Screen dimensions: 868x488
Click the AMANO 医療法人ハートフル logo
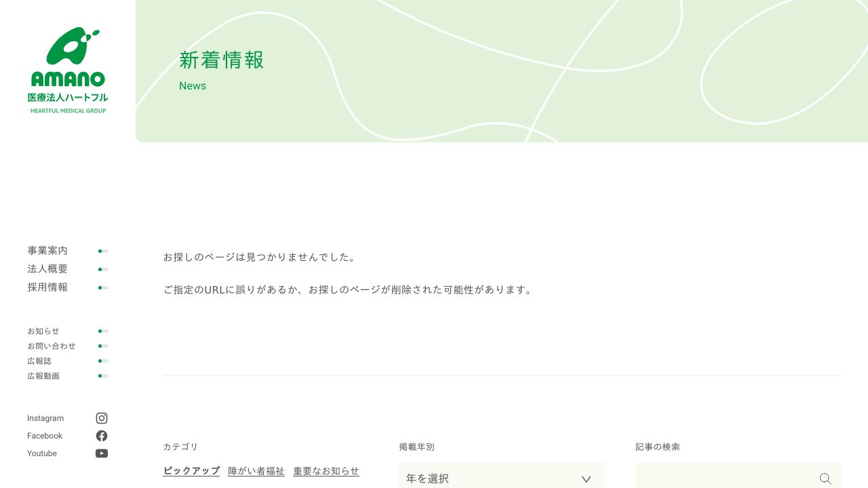(x=68, y=68)
